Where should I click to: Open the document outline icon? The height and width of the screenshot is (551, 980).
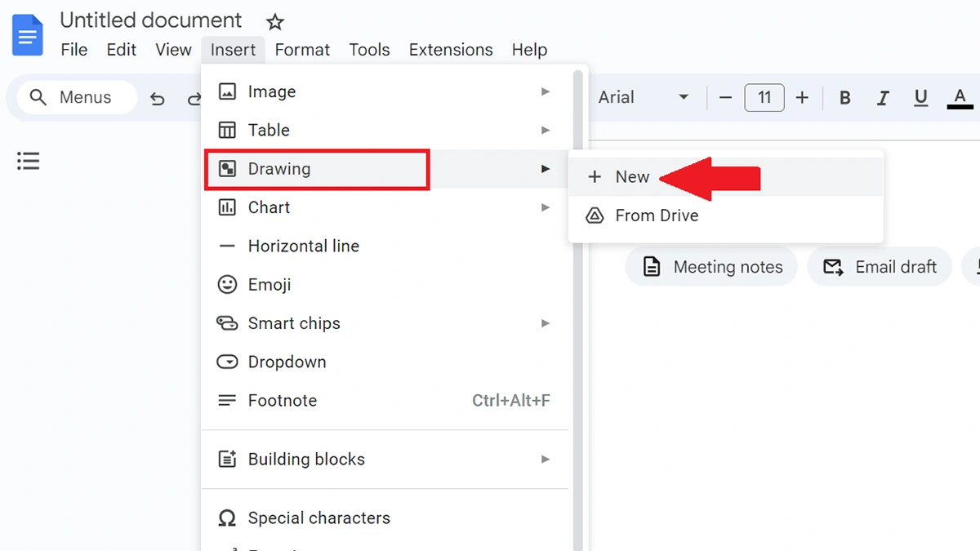29,161
